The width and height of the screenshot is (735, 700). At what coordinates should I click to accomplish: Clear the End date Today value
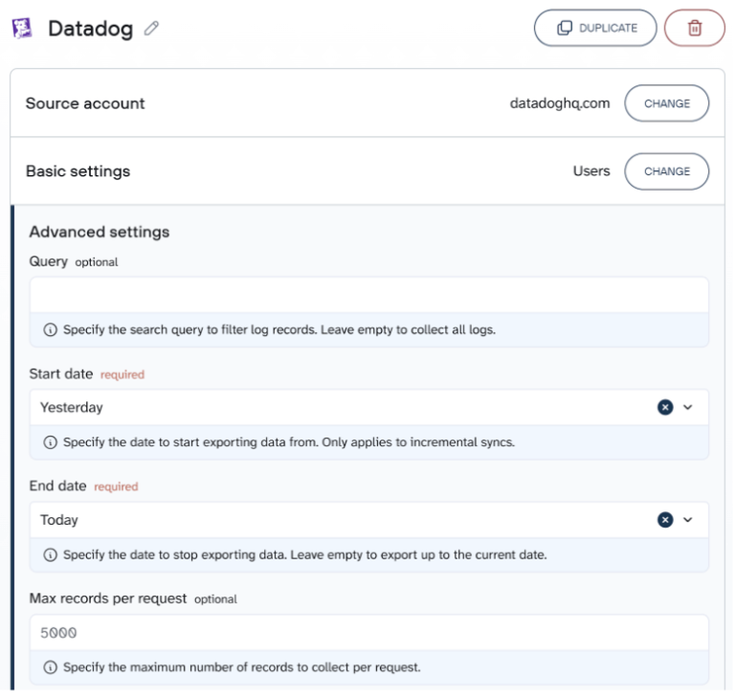665,520
